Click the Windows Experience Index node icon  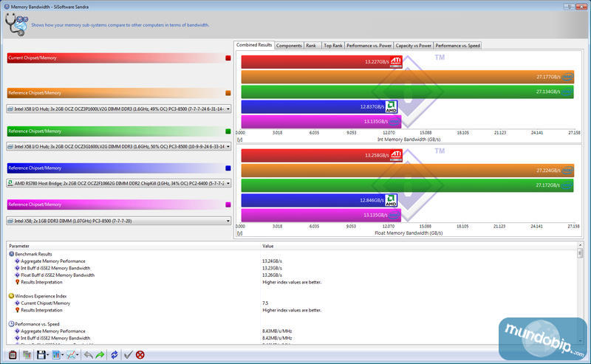click(x=11, y=296)
